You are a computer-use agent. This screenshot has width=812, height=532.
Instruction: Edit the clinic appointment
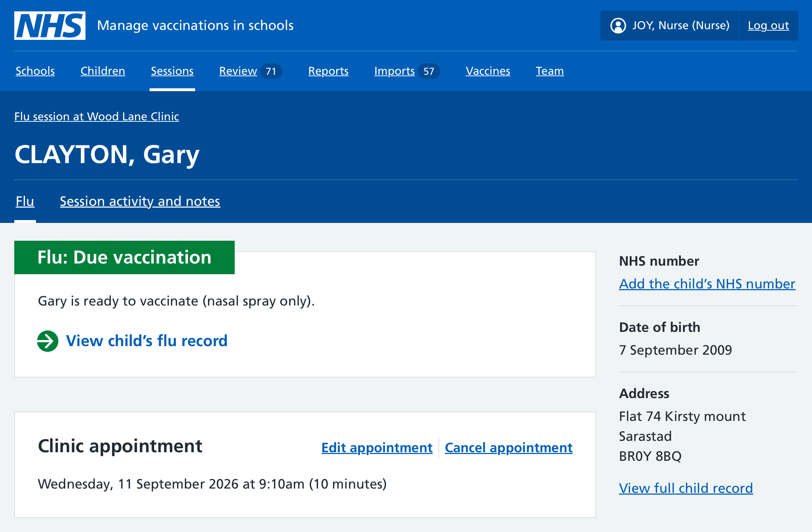pyautogui.click(x=377, y=448)
